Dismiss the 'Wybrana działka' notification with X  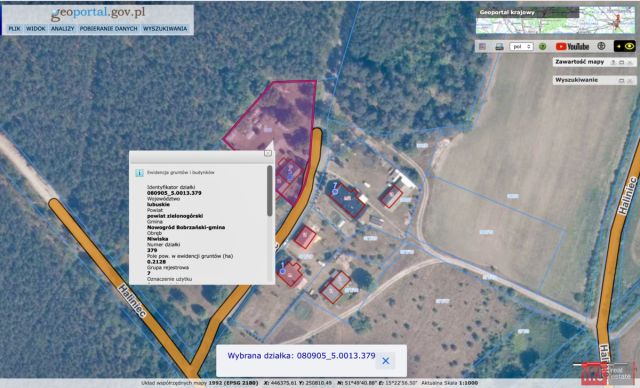385,361
